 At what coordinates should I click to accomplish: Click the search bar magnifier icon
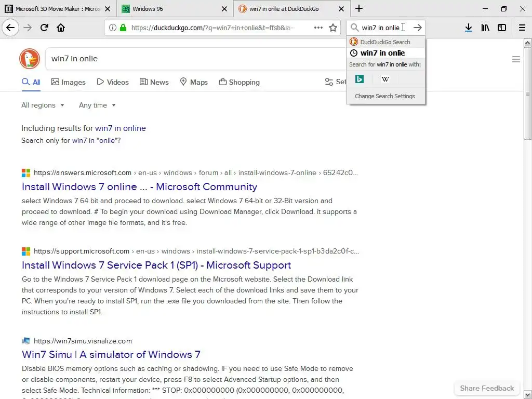click(x=354, y=28)
